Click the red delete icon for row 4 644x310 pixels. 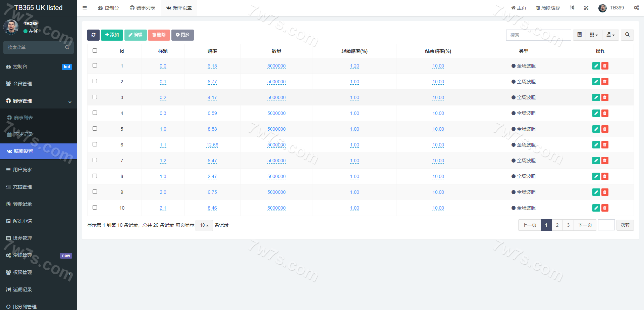[x=605, y=113]
